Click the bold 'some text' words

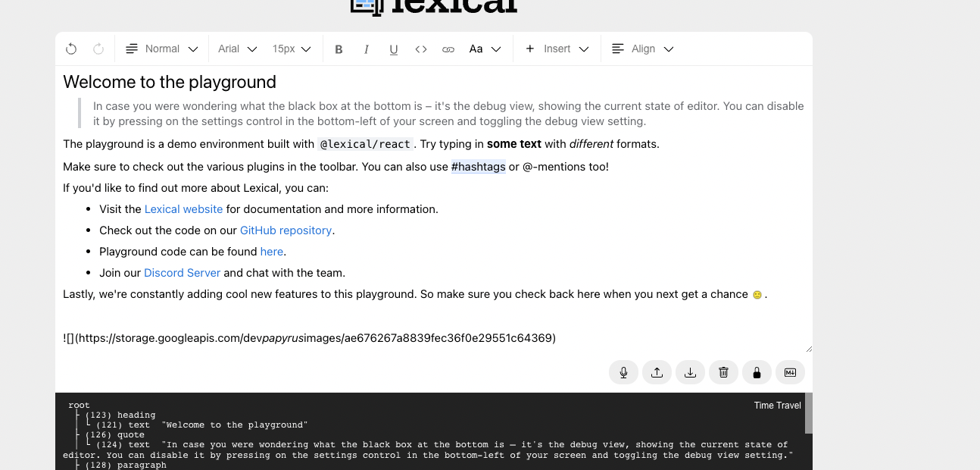[514, 144]
